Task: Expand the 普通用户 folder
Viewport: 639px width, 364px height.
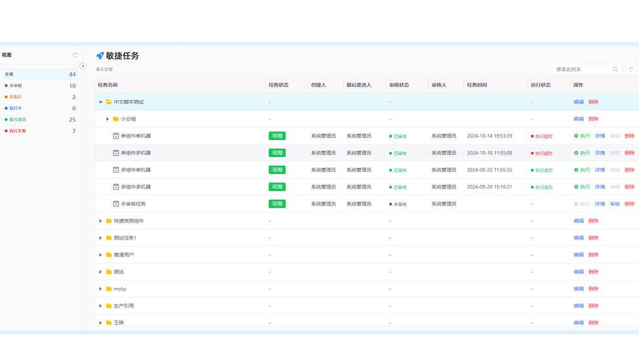Action: point(101,255)
